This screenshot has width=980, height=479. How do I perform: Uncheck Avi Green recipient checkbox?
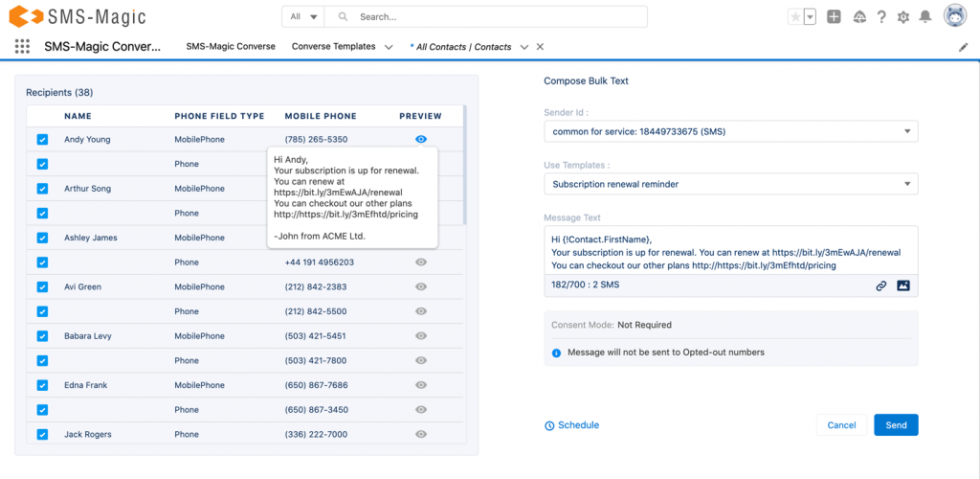click(42, 287)
